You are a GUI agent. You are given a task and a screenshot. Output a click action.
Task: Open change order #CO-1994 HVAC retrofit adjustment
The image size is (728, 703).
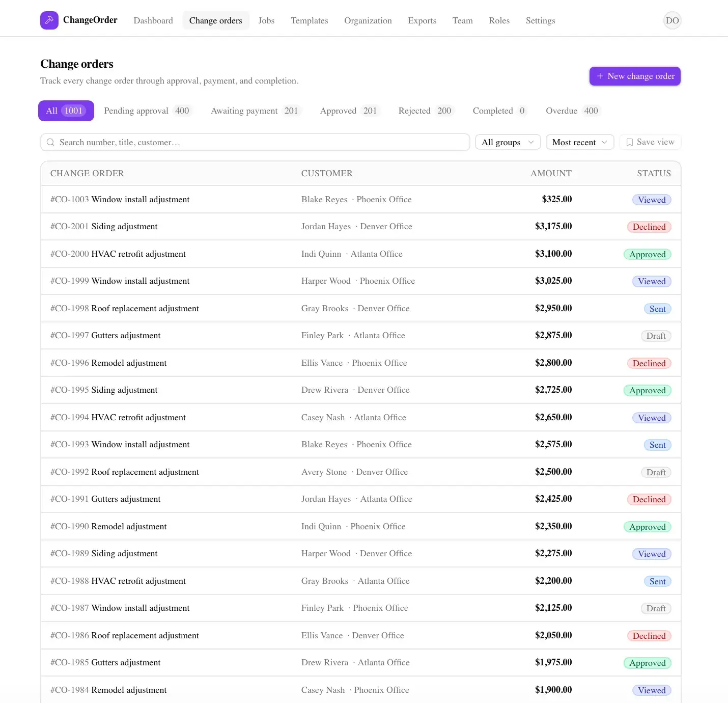click(360, 417)
